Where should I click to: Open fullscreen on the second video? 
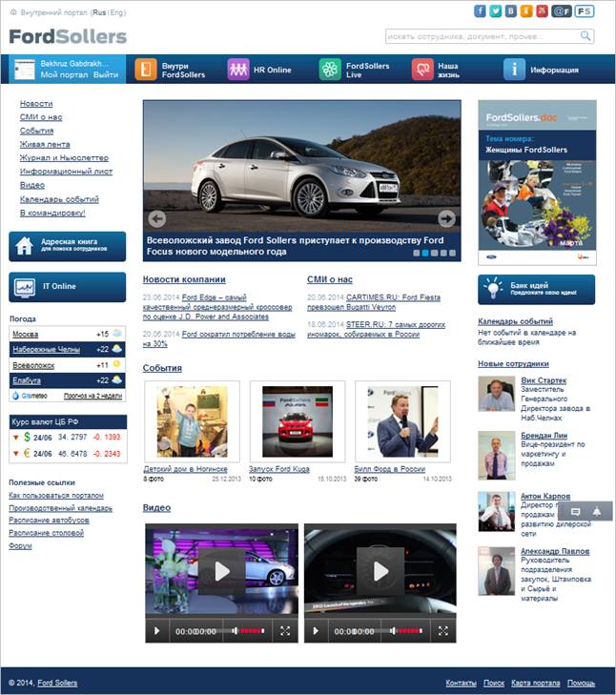(x=443, y=631)
